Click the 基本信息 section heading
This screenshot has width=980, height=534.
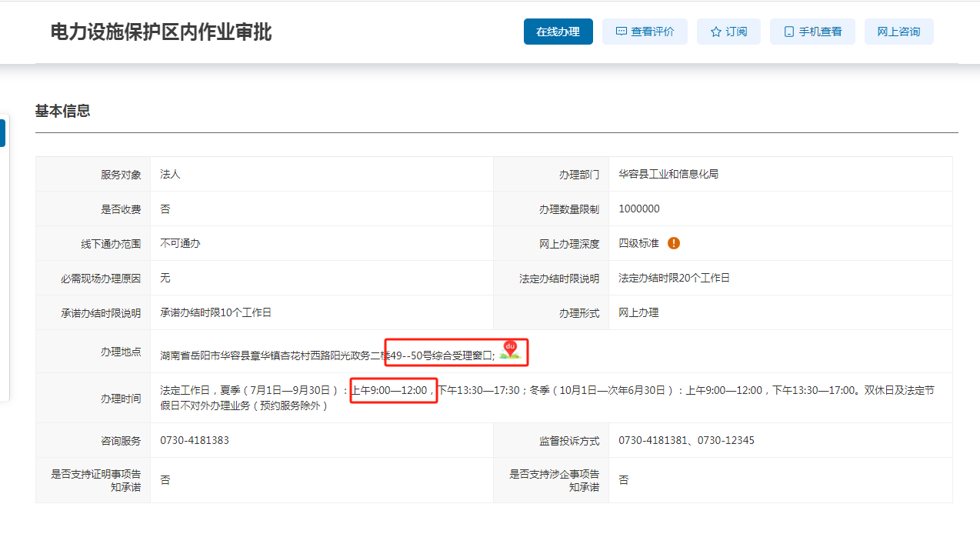pos(62,111)
